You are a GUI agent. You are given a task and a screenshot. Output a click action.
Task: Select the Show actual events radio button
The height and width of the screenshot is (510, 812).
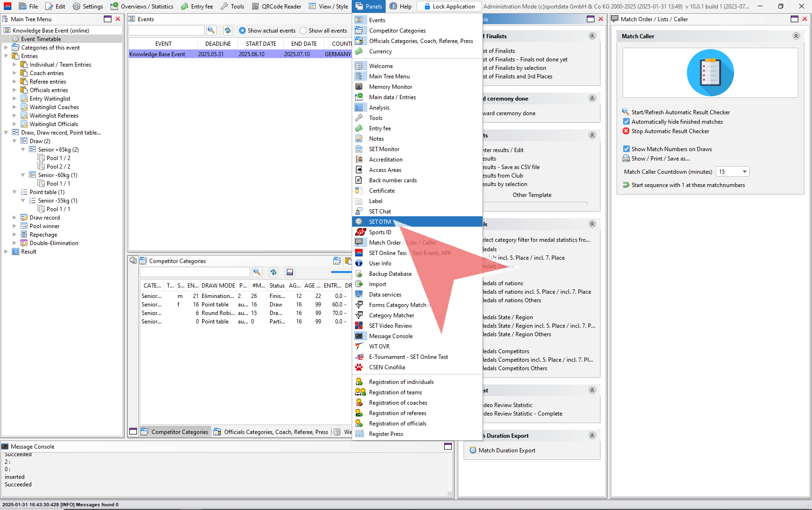(242, 31)
